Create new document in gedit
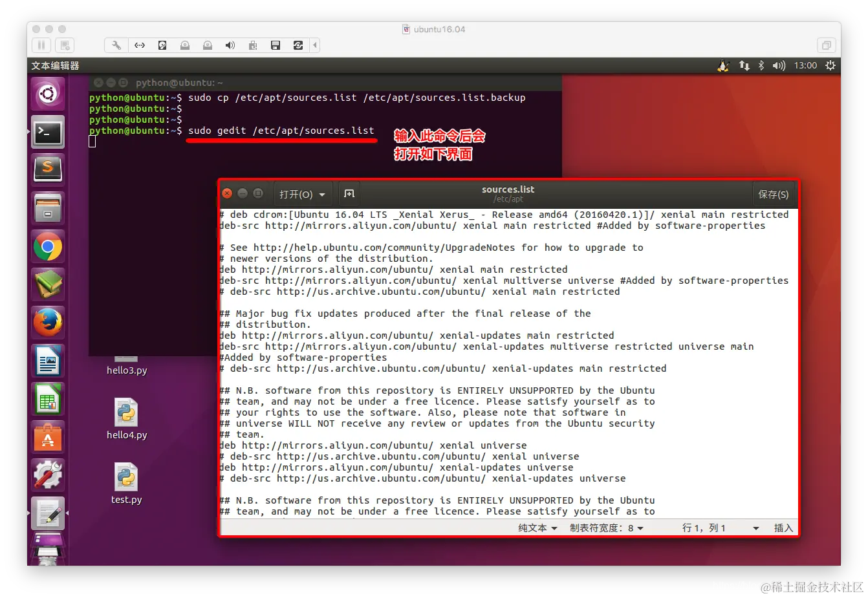Image resolution: width=868 pixels, height=598 pixels. coord(349,194)
